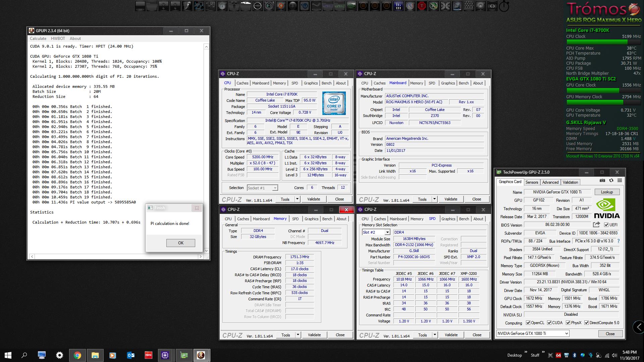Click the NVIDIA eye icon in top dock

click(351, 6)
